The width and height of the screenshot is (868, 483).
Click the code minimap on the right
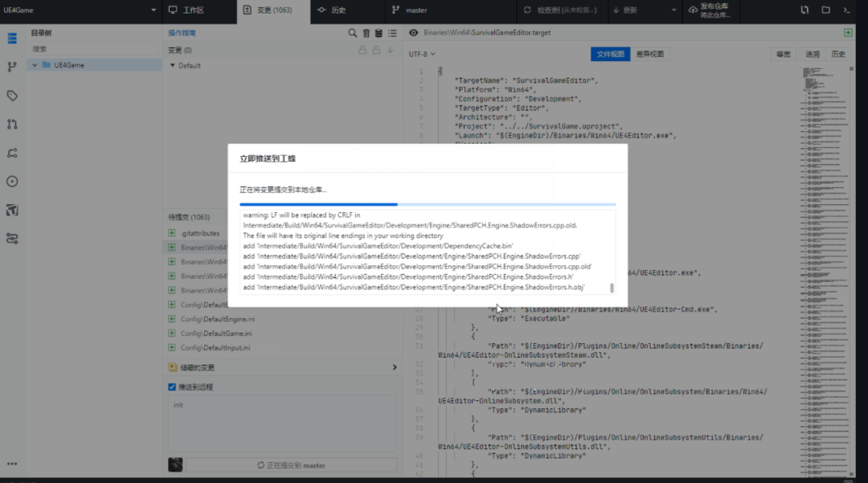tap(825, 270)
